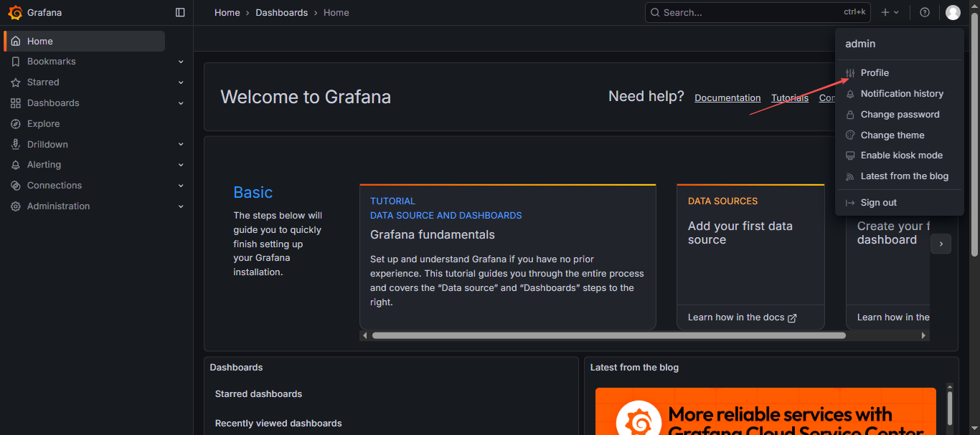Expand the Bookmarks section chevron
980x435 pixels.
181,62
